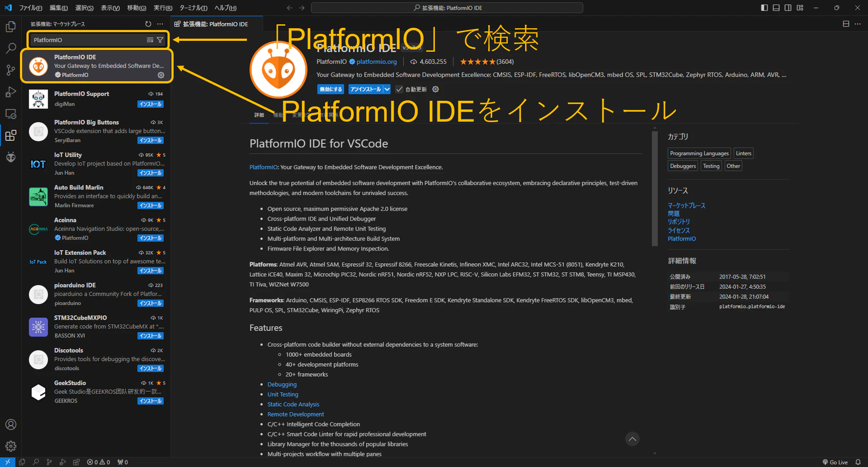
Task: Install the PlatformIO Support extension
Action: (x=151, y=104)
